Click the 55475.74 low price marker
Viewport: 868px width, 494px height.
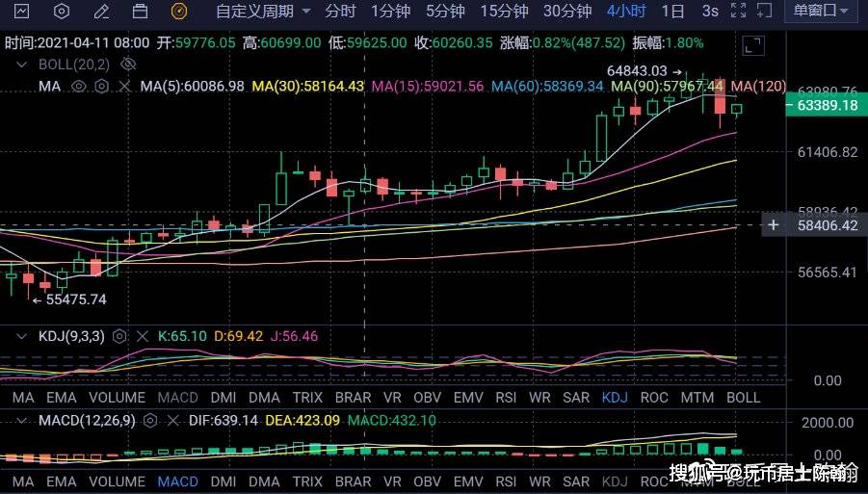click(x=69, y=299)
